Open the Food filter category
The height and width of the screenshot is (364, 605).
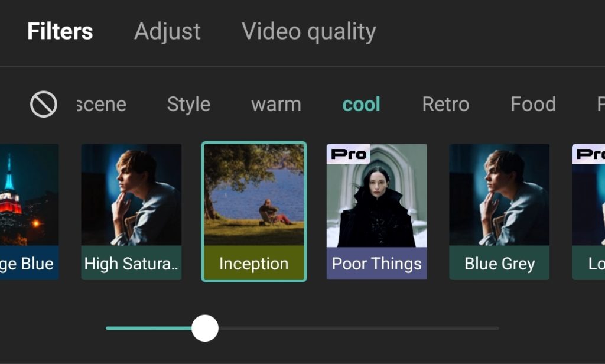click(x=534, y=104)
